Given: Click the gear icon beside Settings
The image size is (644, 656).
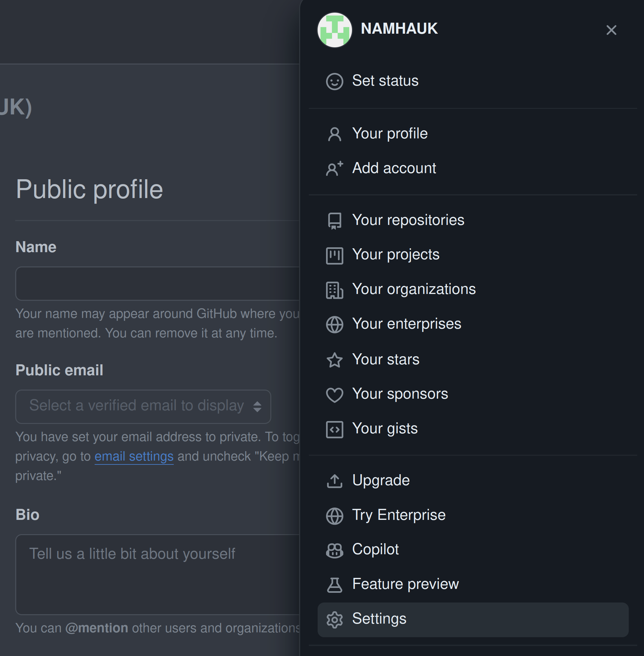Looking at the screenshot, I should pyautogui.click(x=334, y=620).
